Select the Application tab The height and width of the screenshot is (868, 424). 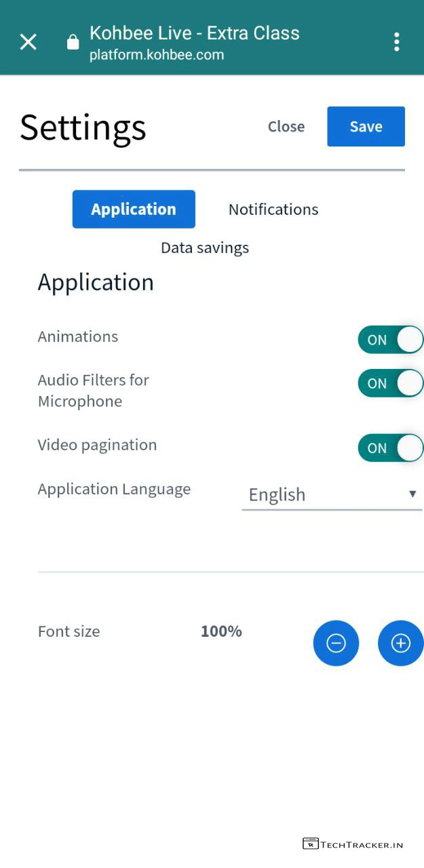point(134,210)
